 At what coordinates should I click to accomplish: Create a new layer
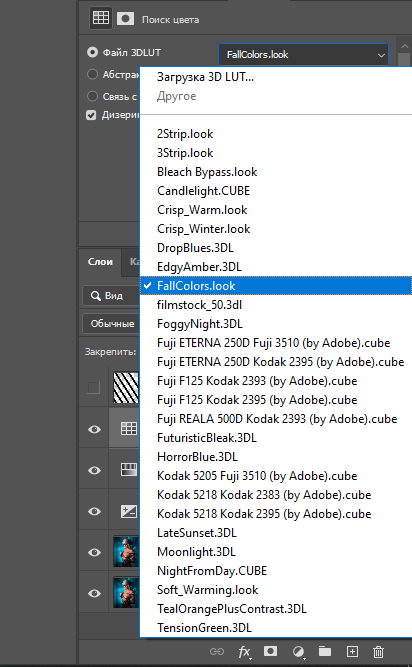coord(352,651)
